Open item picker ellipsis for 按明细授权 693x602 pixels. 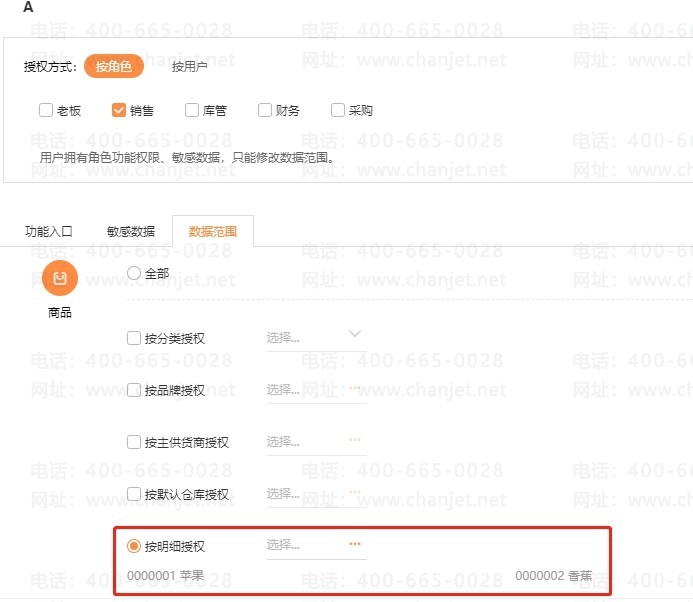coord(355,544)
